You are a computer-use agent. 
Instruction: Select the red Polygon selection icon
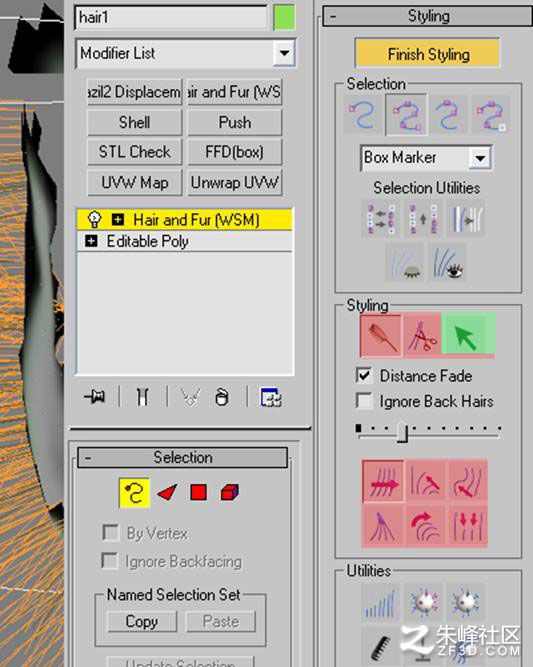(x=198, y=492)
